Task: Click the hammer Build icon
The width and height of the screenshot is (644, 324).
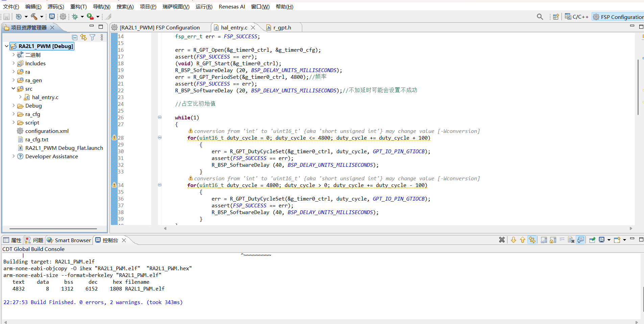Action: [34, 16]
